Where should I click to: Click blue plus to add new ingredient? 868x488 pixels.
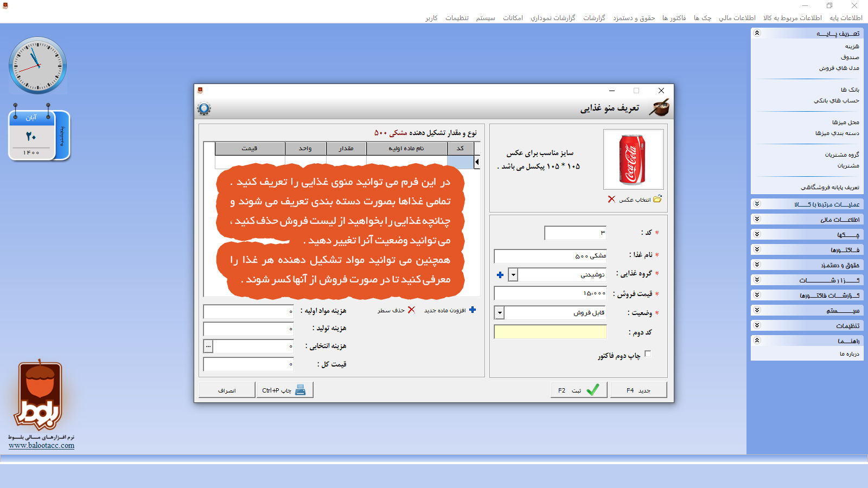[x=473, y=310]
